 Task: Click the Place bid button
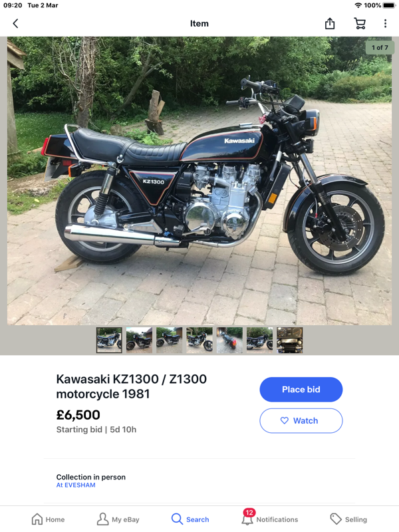(x=301, y=390)
